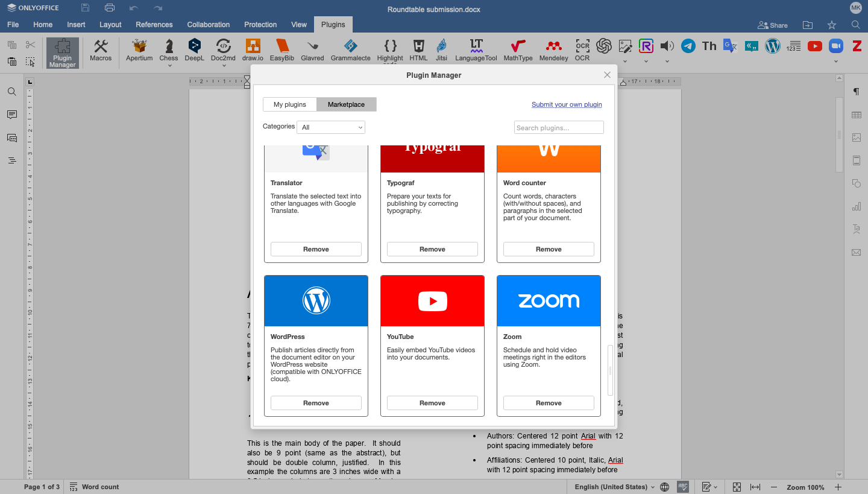The height and width of the screenshot is (494, 868).
Task: Open the Chess plugin
Action: [168, 49]
